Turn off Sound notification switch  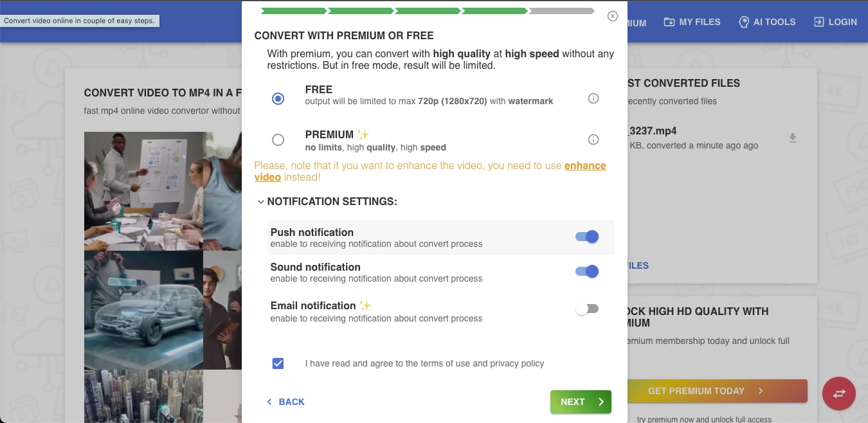pyautogui.click(x=587, y=272)
